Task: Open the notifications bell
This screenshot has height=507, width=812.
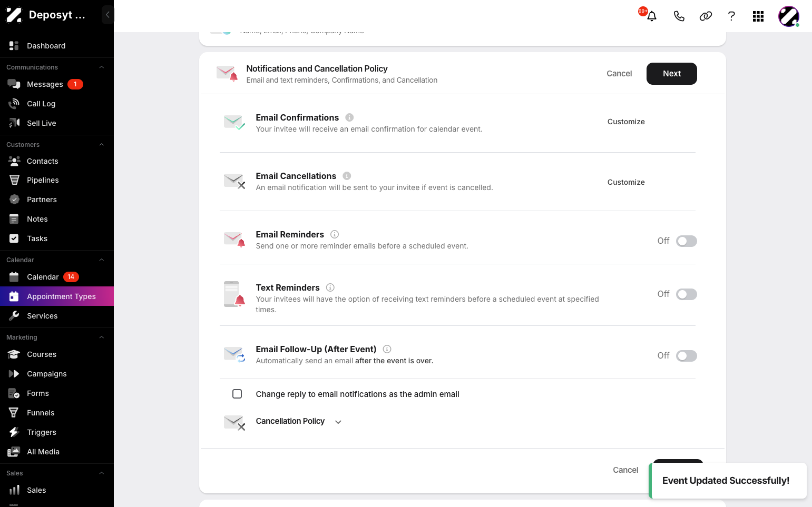Action: (x=652, y=16)
